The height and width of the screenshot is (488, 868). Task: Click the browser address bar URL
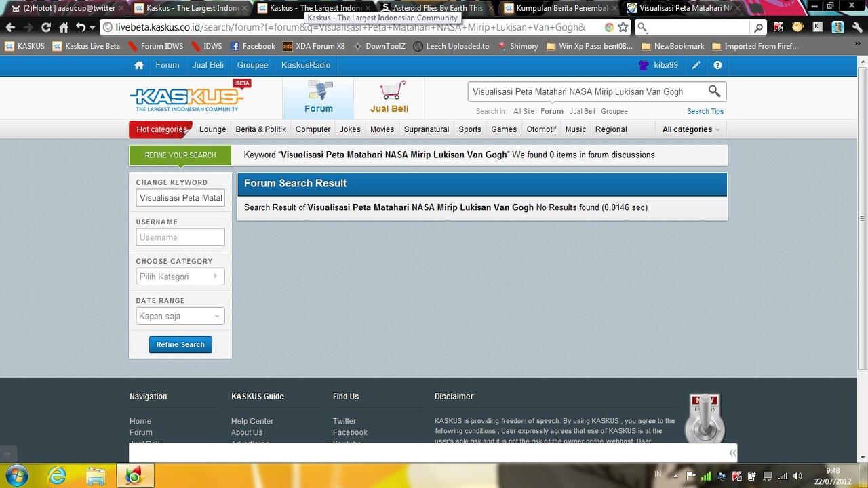tap(351, 27)
